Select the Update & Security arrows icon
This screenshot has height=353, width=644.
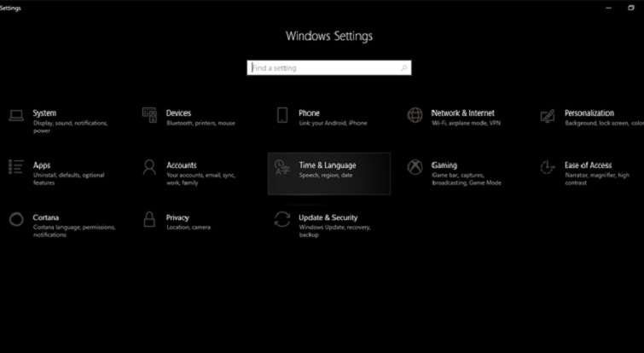click(x=282, y=219)
